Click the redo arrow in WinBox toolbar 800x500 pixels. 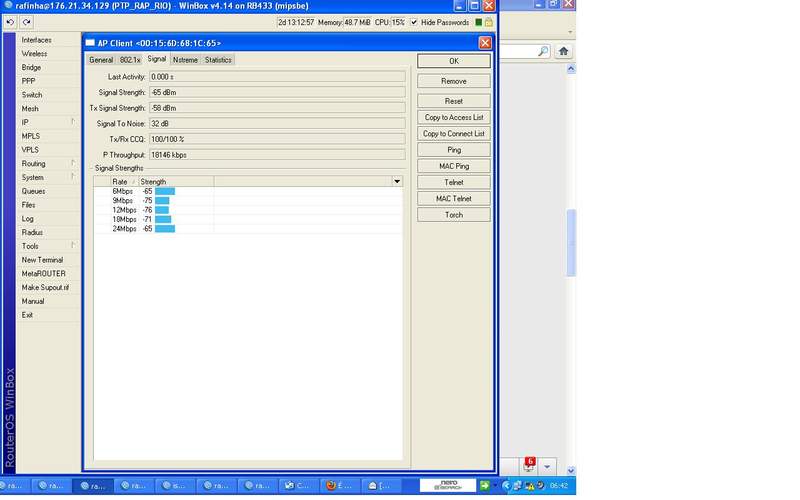coord(27,22)
